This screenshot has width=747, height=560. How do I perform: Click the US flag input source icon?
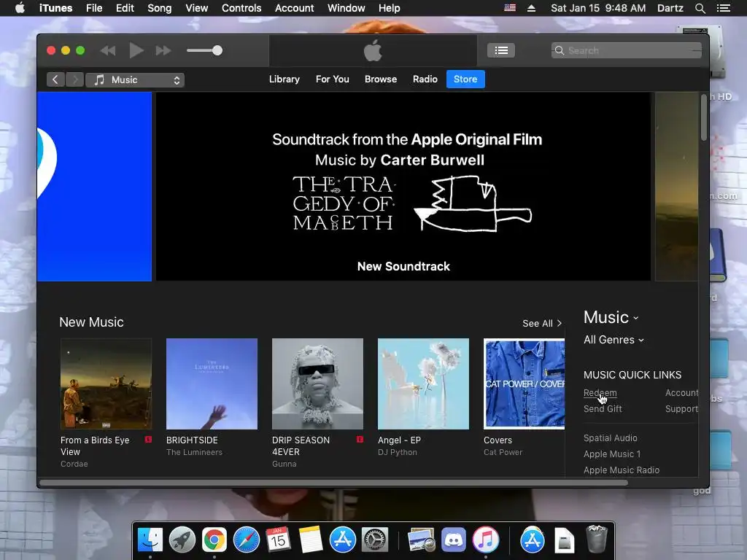click(x=510, y=7)
